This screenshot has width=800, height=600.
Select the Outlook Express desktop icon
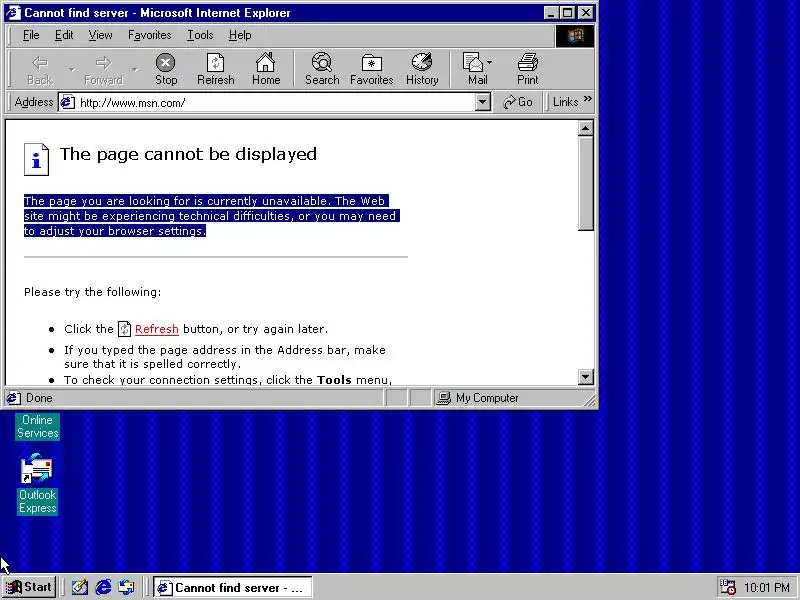[37, 483]
